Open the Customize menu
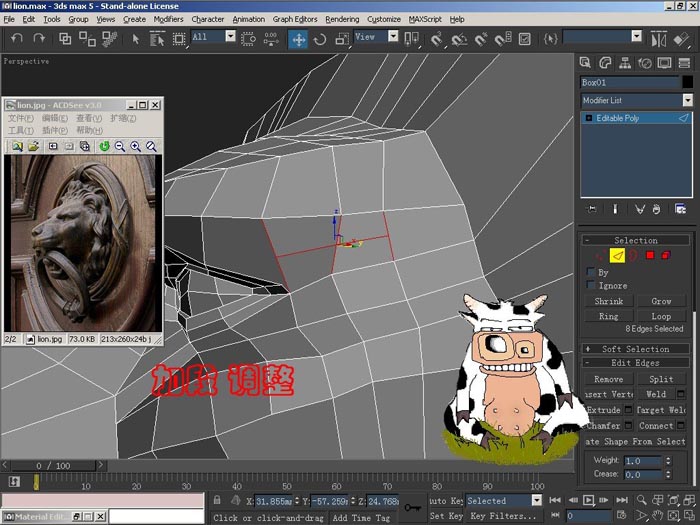 tap(384, 19)
